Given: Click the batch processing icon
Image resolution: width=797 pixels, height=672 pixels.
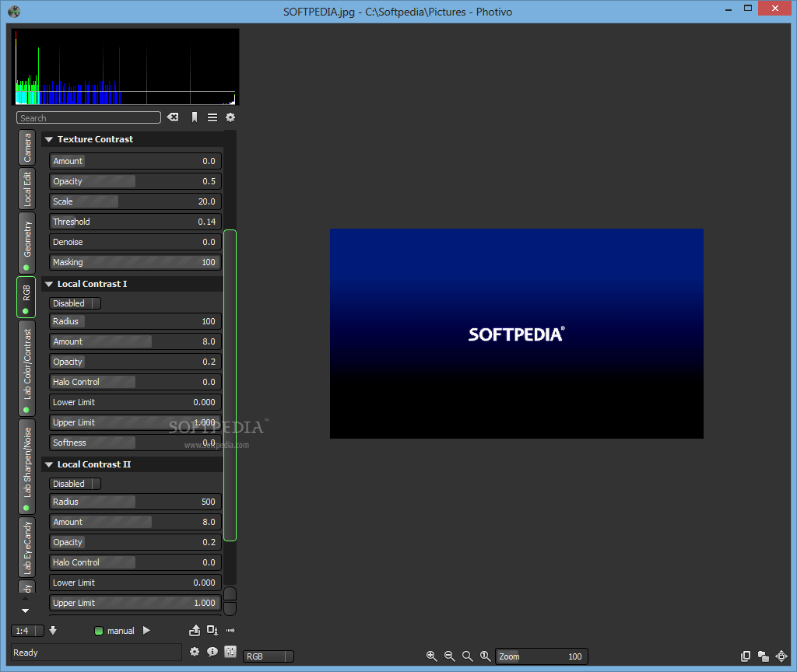Looking at the screenshot, I should click(x=212, y=630).
